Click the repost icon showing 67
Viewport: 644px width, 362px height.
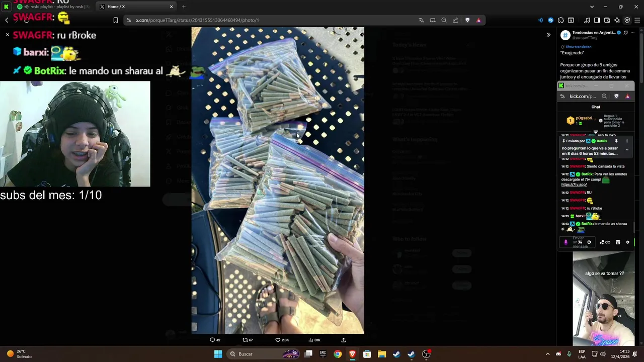coord(248,340)
